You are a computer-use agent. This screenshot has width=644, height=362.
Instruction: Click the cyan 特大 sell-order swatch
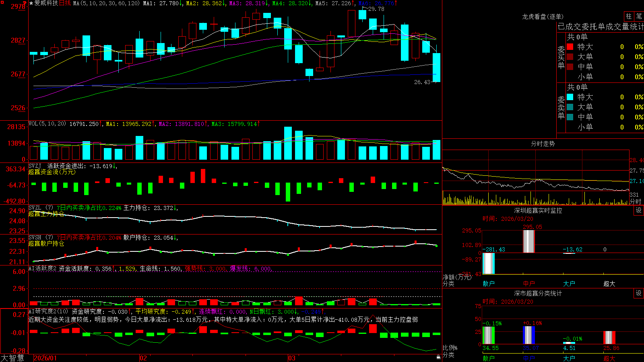(570, 97)
